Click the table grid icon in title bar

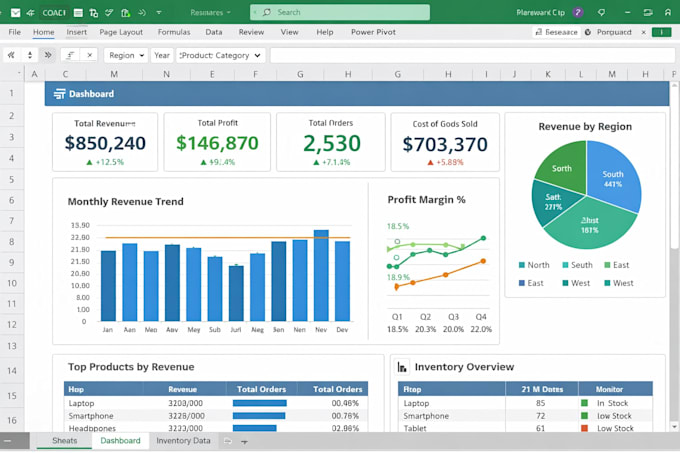[78, 13]
